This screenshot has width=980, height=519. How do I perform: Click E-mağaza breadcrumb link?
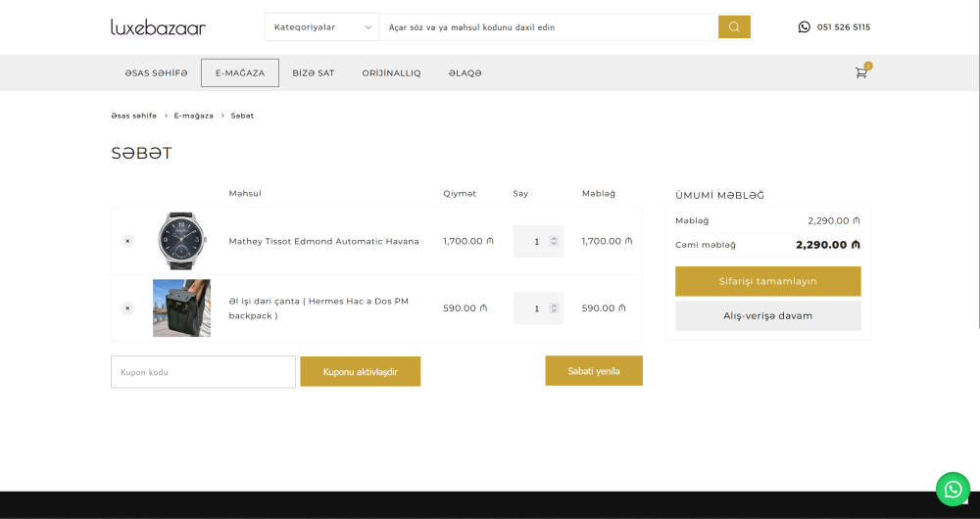click(x=193, y=116)
